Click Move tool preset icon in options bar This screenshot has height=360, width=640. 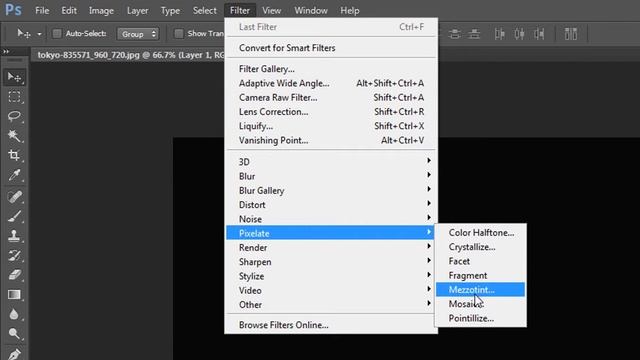(24, 33)
